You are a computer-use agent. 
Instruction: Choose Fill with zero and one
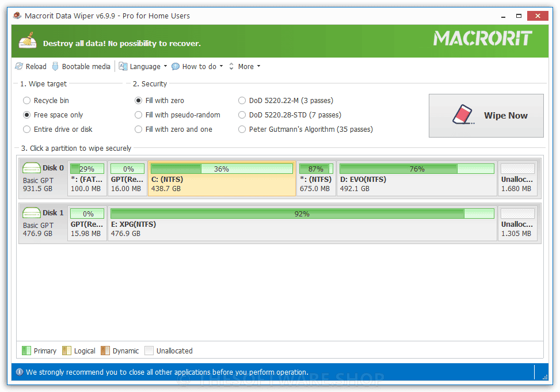(x=173, y=129)
